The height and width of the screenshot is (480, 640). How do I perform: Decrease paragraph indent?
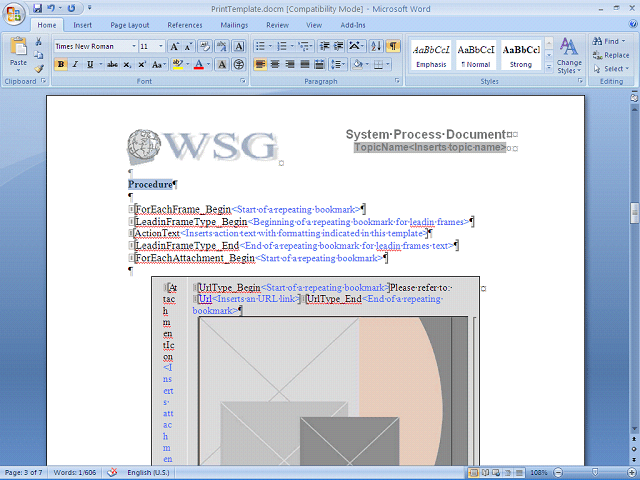pos(324,46)
